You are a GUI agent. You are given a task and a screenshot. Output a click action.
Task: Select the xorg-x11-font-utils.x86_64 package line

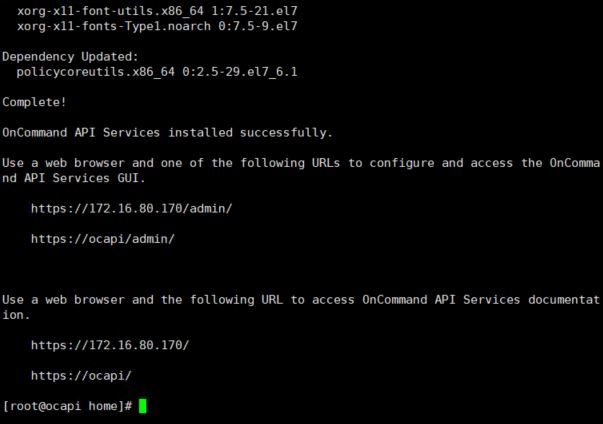(157, 11)
